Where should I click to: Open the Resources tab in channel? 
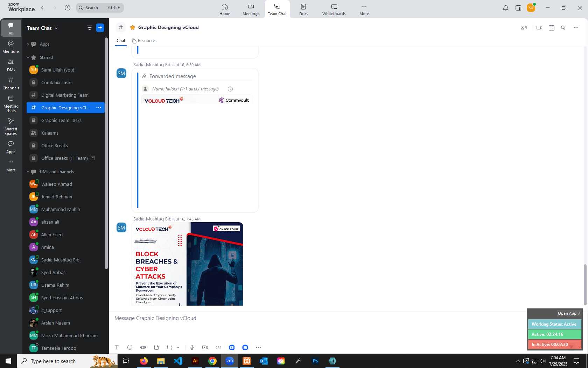(x=144, y=41)
